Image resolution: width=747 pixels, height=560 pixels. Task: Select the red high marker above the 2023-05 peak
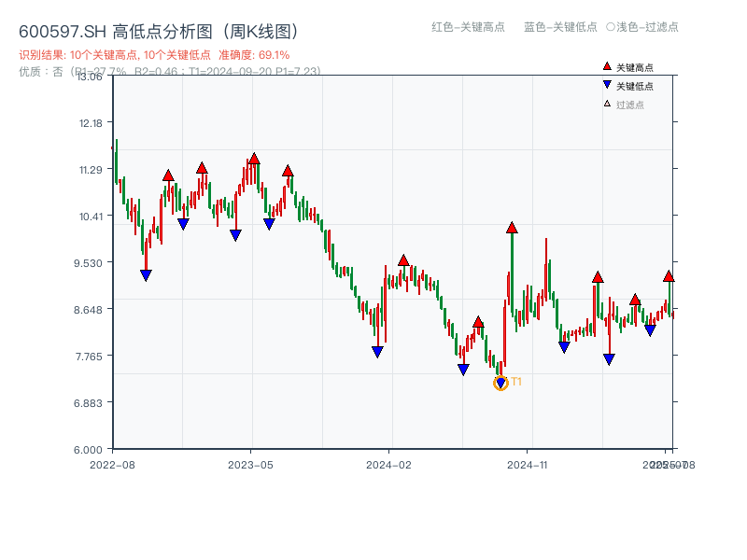coord(254,159)
